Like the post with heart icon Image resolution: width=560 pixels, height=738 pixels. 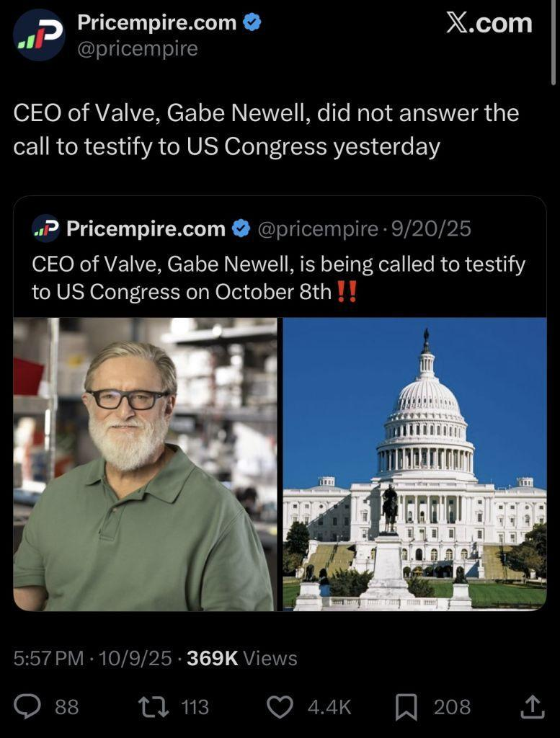[x=280, y=707]
